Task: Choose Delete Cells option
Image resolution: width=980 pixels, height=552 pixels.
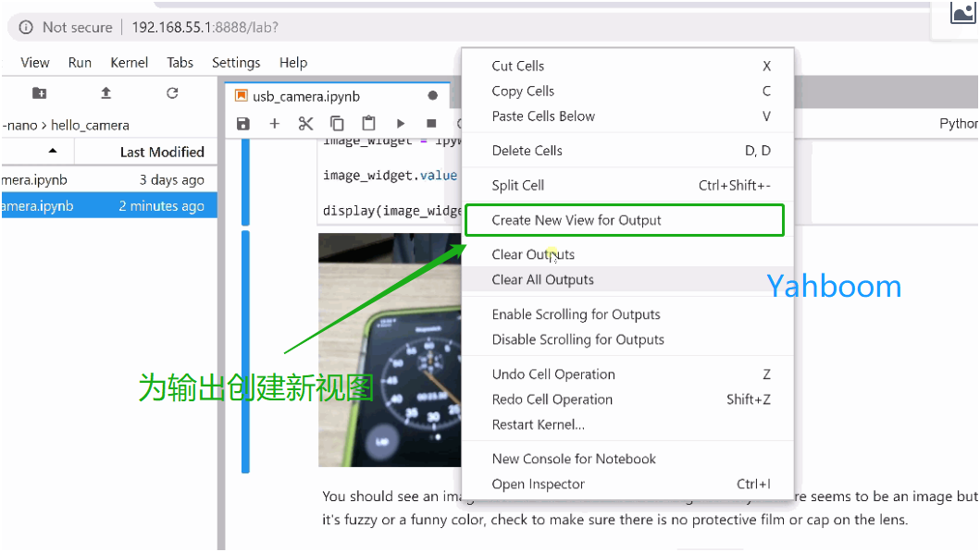Action: [628, 151]
